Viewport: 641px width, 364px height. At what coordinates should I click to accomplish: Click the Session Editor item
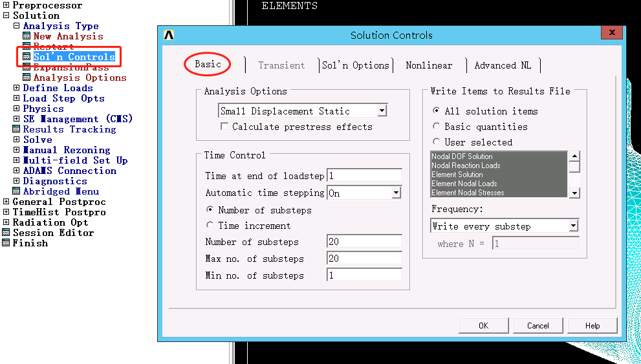53,233
